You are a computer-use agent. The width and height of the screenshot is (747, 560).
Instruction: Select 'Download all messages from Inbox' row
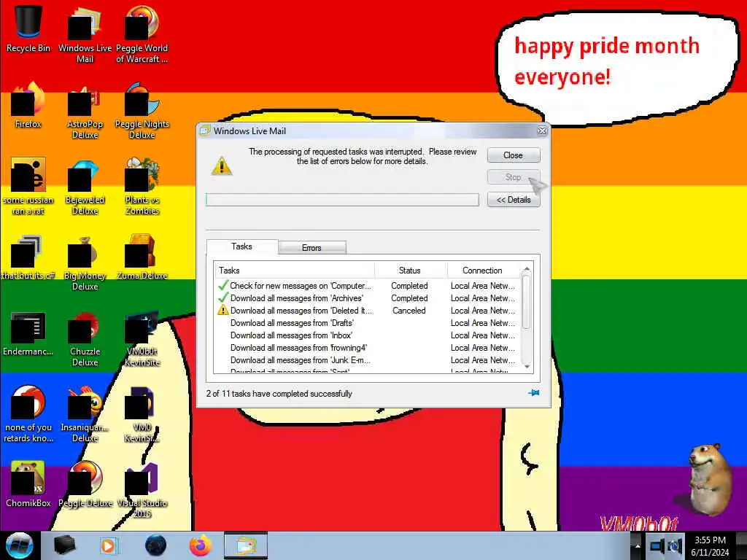pyautogui.click(x=367, y=335)
